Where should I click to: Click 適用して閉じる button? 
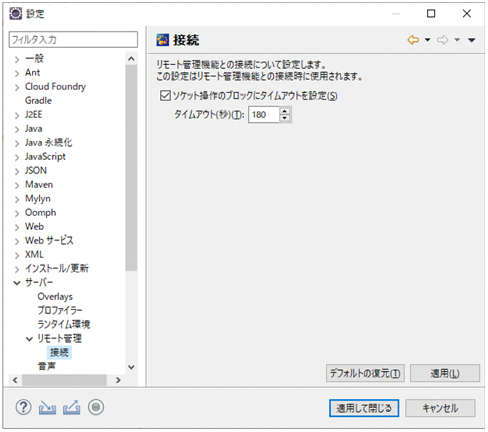tap(364, 408)
